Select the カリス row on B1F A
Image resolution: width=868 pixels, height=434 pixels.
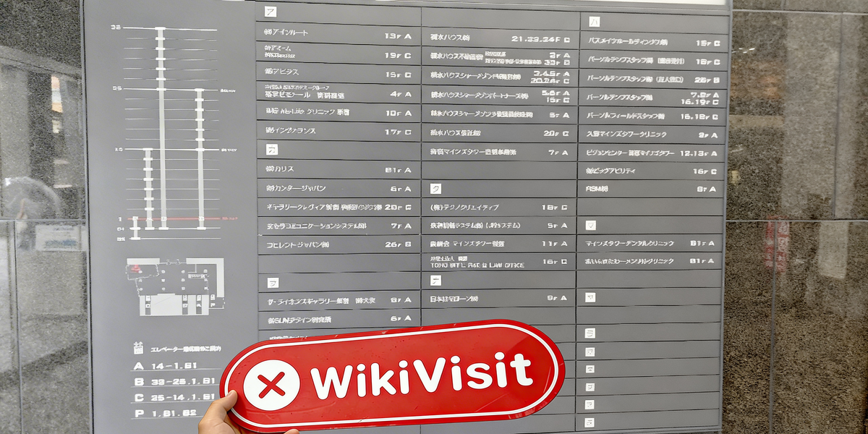pyautogui.click(x=338, y=169)
